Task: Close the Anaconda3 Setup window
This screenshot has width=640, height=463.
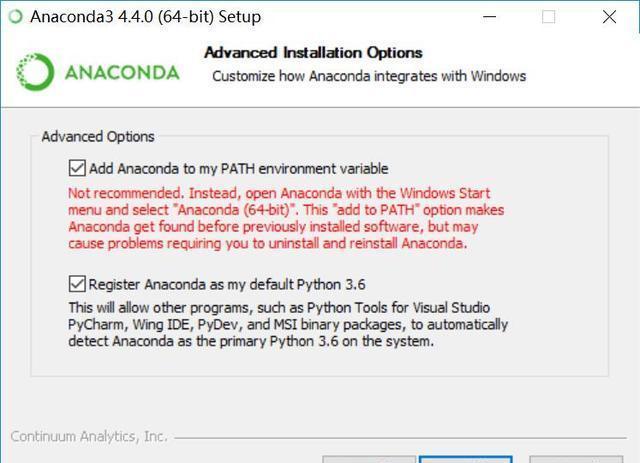Action: 609,17
